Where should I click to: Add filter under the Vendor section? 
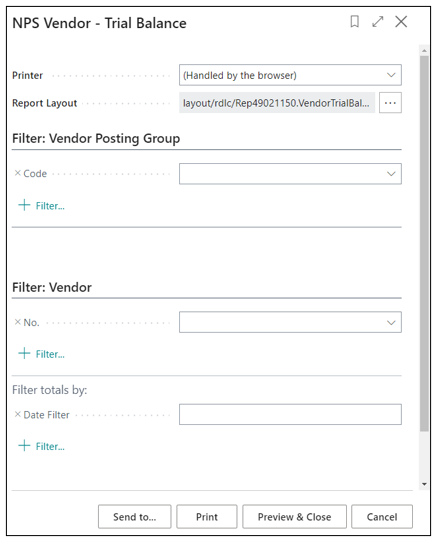(42, 354)
